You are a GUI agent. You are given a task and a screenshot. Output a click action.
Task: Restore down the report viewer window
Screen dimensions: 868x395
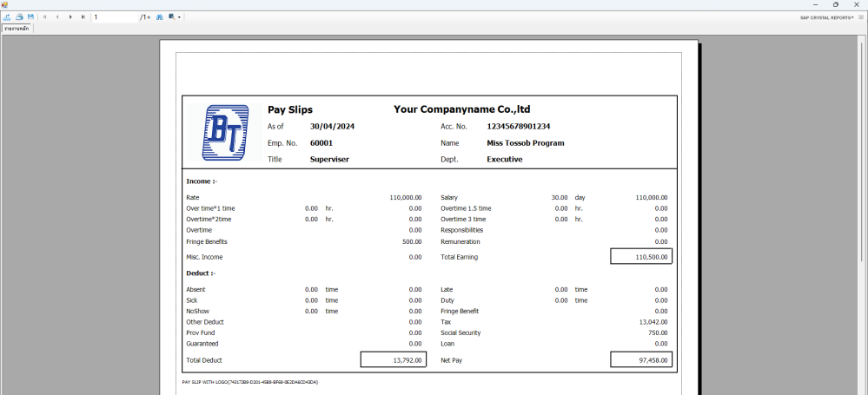(836, 4)
